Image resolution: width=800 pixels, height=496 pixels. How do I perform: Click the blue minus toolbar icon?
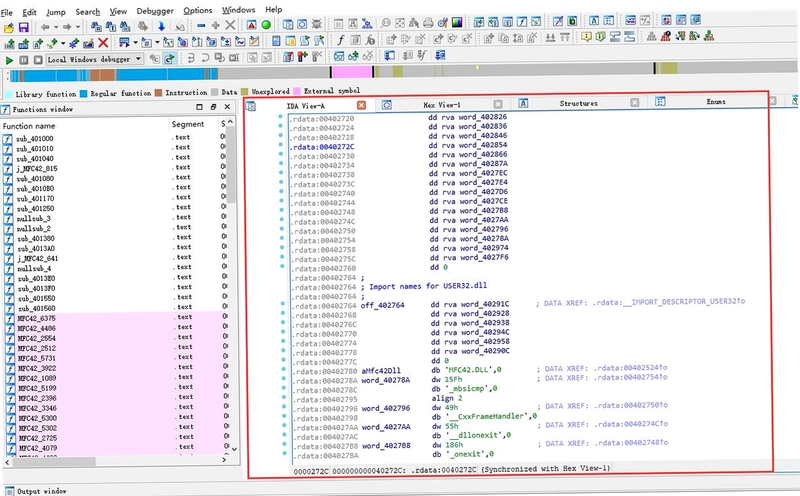pos(201,25)
